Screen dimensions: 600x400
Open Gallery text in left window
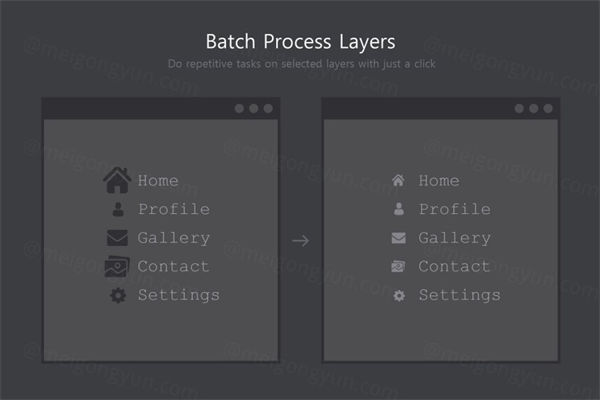coord(173,238)
